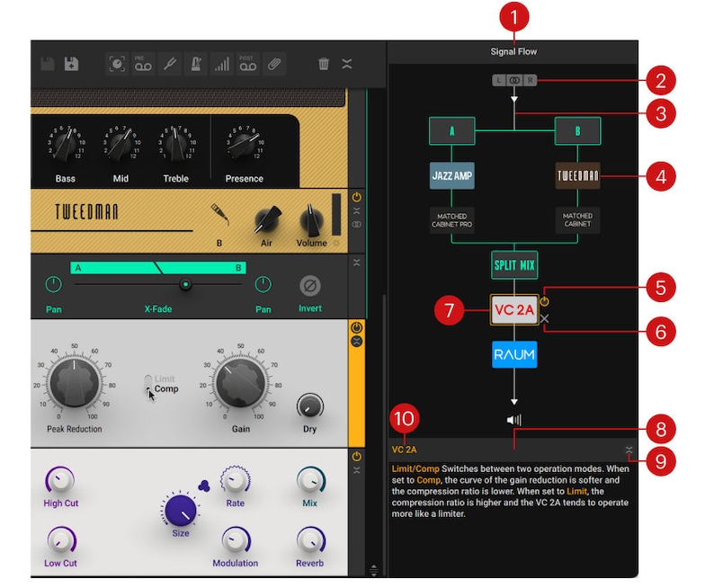Toggle VC 2A power in rack
The height and width of the screenshot is (588, 714).
pos(356,327)
